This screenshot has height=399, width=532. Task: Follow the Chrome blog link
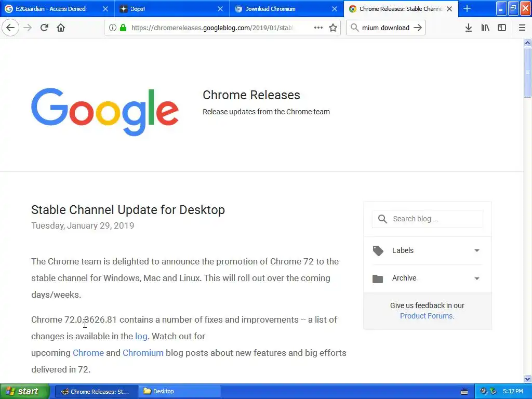(x=88, y=353)
